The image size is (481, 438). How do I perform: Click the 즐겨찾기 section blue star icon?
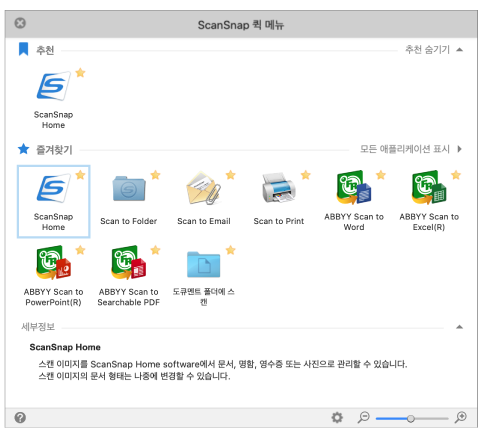[x=23, y=149]
